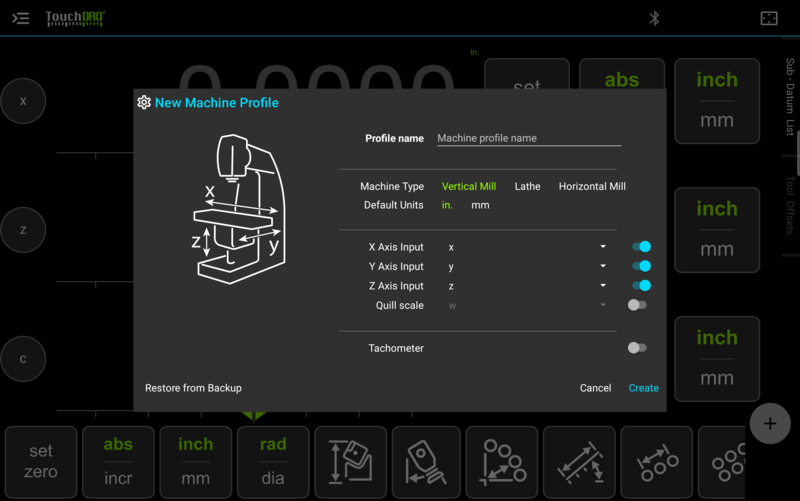This screenshot has width=800, height=501.
Task: Toggle rad/dia mode button
Action: 273,462
